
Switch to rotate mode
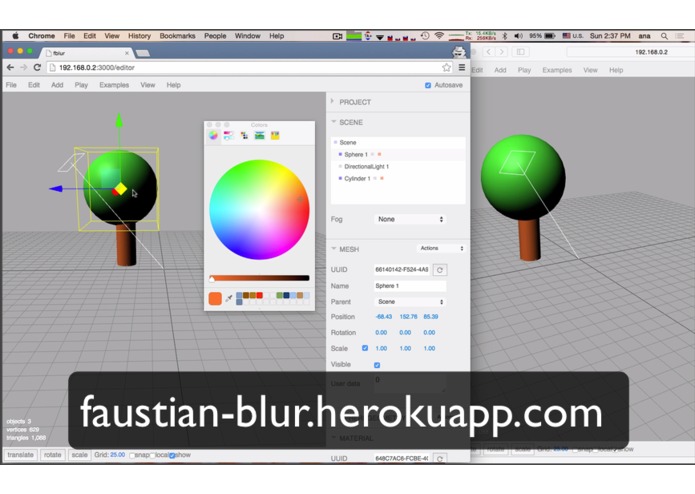coord(52,455)
